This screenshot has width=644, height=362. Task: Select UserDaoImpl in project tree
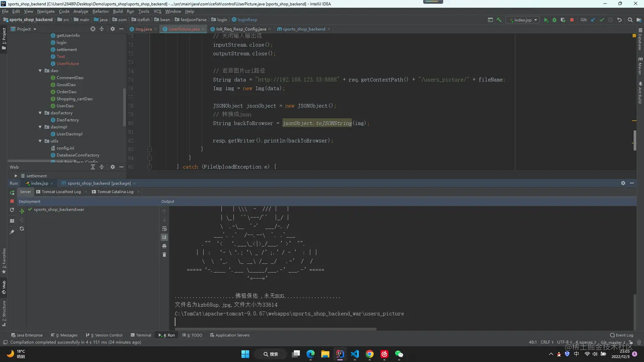coord(69,134)
